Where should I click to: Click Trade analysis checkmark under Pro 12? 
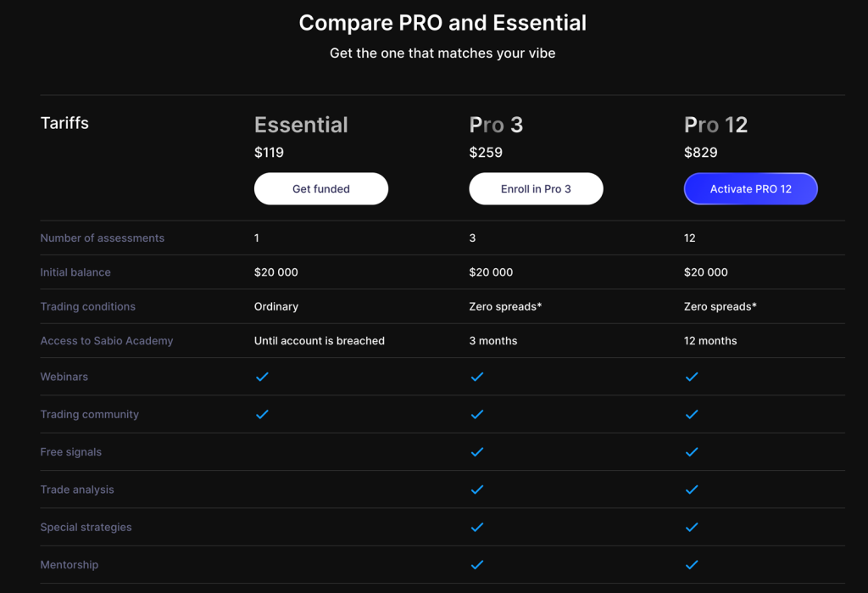[692, 490]
